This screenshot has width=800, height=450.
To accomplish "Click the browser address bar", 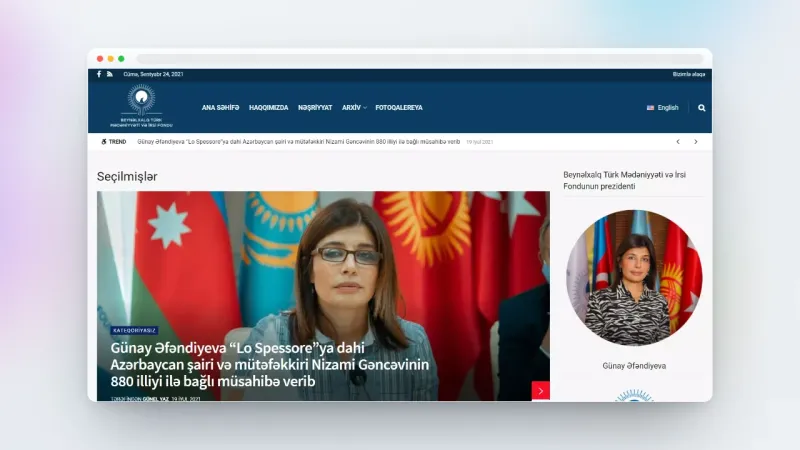I will 420,59.
